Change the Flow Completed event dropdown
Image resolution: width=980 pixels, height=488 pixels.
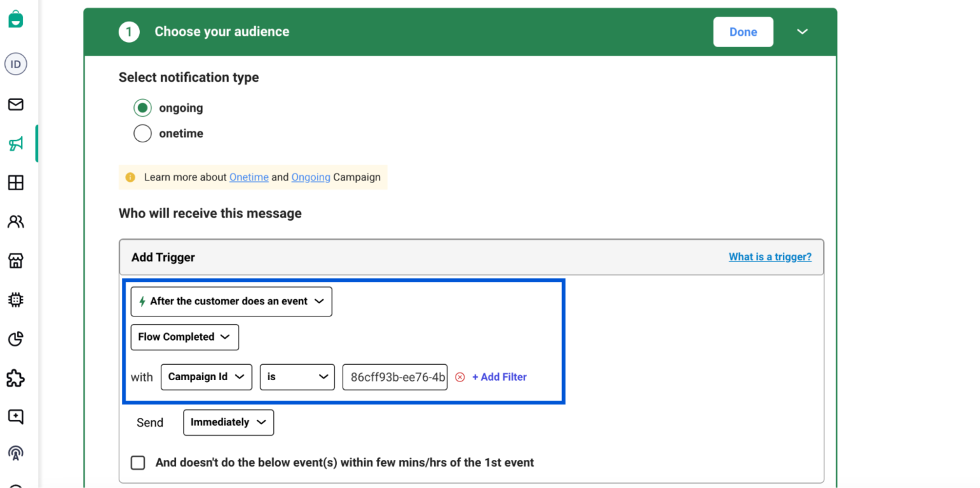point(184,337)
